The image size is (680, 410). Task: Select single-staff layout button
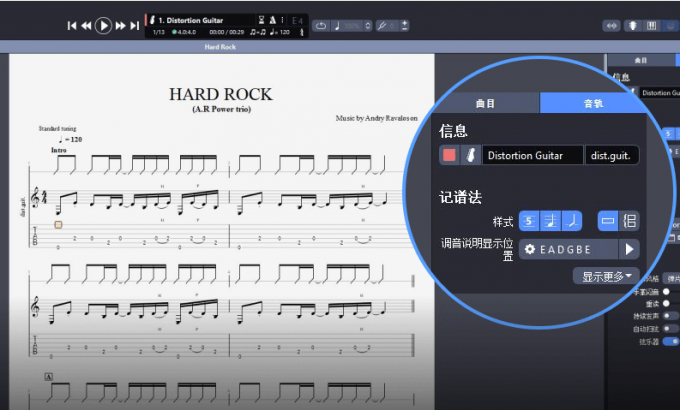(608, 221)
